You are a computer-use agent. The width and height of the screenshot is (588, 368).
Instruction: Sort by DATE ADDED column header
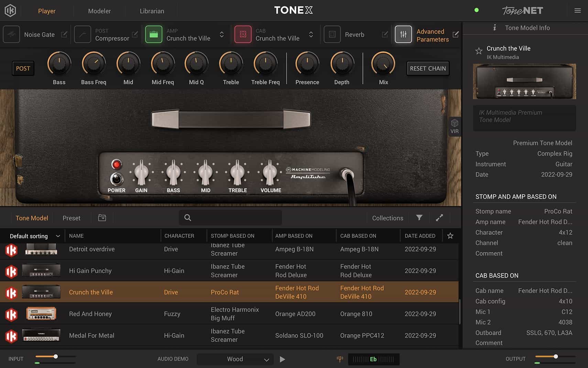pyautogui.click(x=420, y=236)
